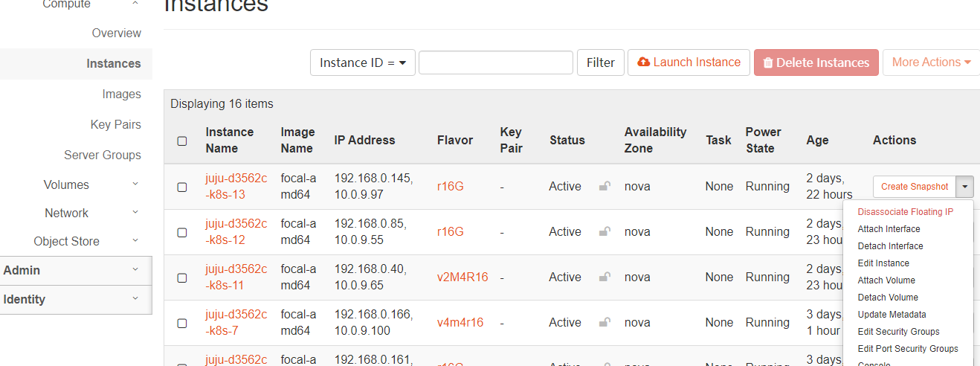Viewport: 980px width, 366px height.
Task: Click IP address 192.168.0.40, 10.0.9.65
Action: (371, 277)
